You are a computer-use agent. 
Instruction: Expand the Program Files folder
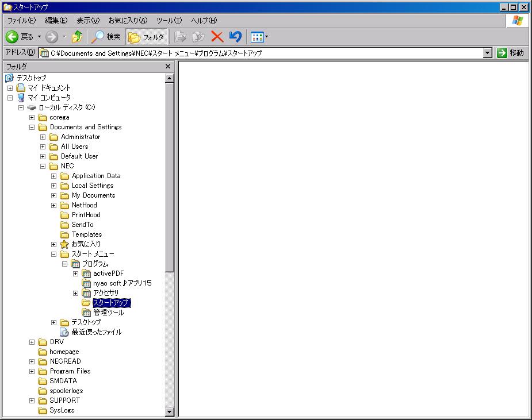[x=32, y=371]
